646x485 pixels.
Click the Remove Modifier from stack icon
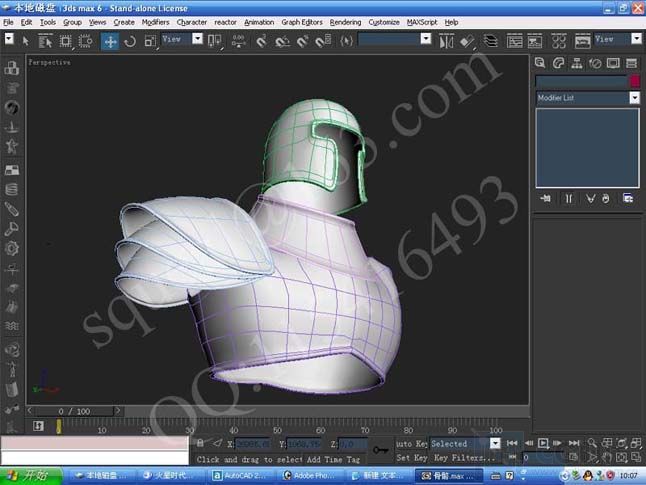click(x=605, y=199)
